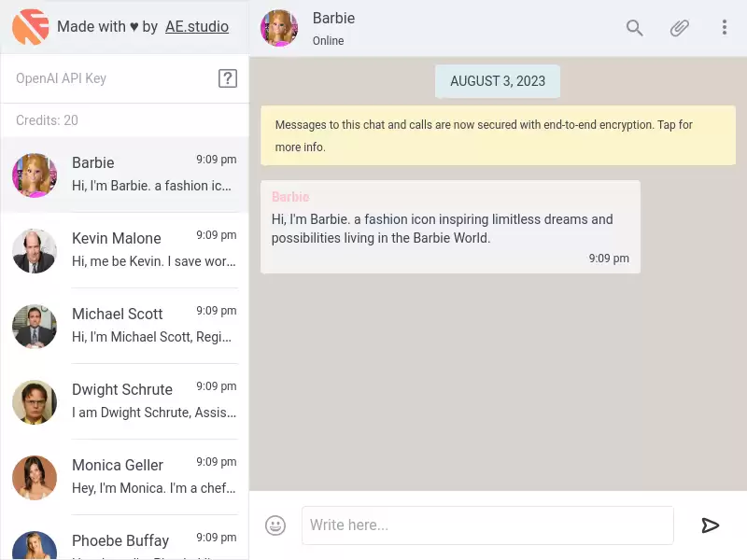Viewport: 747px width, 560px height.
Task: Open the Michael Scott conversation
Action: 125,326
